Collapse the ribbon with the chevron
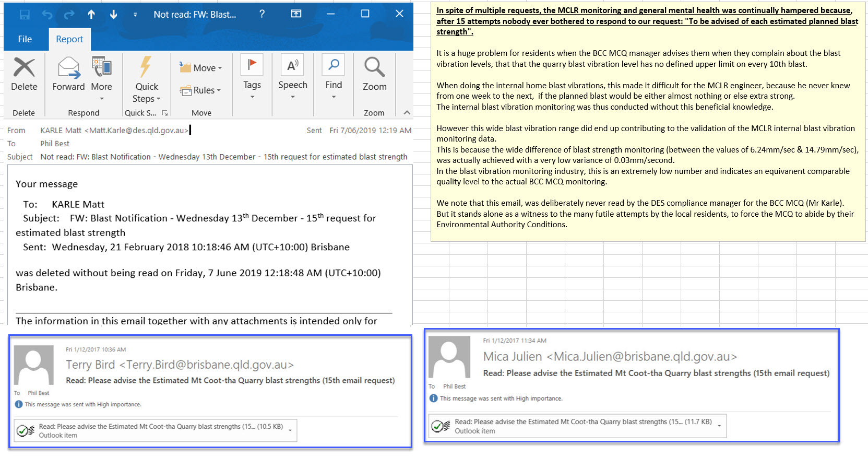The height and width of the screenshot is (457, 868). [407, 113]
